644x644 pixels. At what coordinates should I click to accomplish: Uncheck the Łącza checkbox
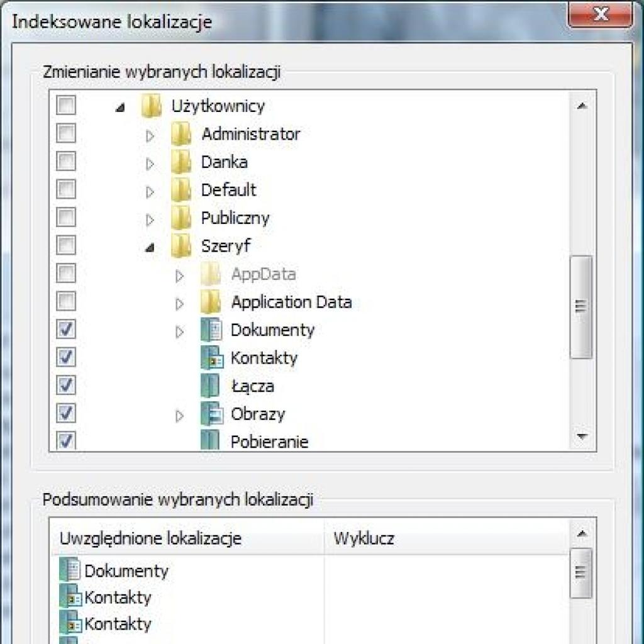click(x=66, y=385)
